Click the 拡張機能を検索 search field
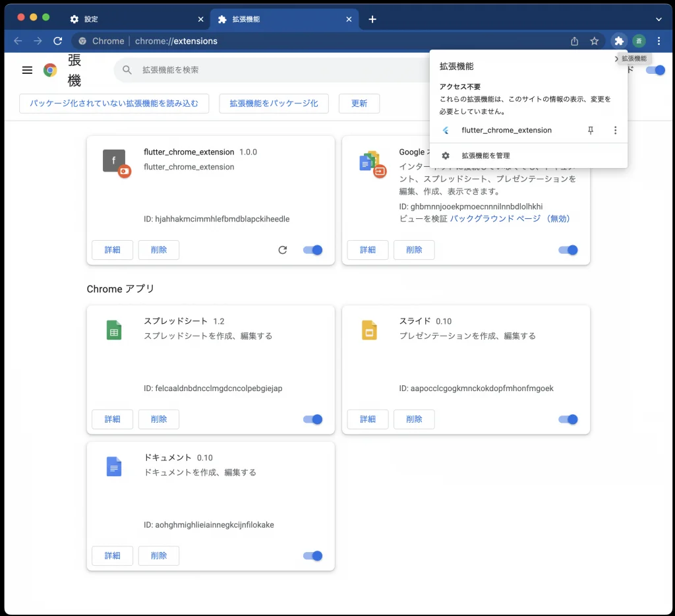The image size is (675, 616). (277, 70)
